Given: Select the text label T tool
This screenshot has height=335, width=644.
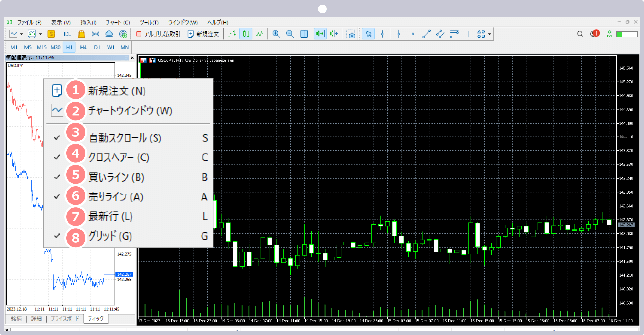Looking at the screenshot, I should click(x=468, y=34).
